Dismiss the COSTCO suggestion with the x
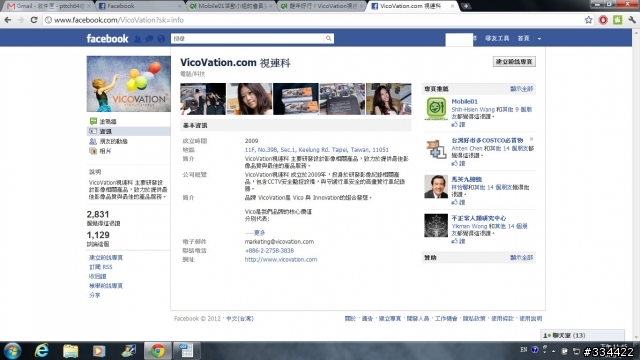 coord(531,139)
